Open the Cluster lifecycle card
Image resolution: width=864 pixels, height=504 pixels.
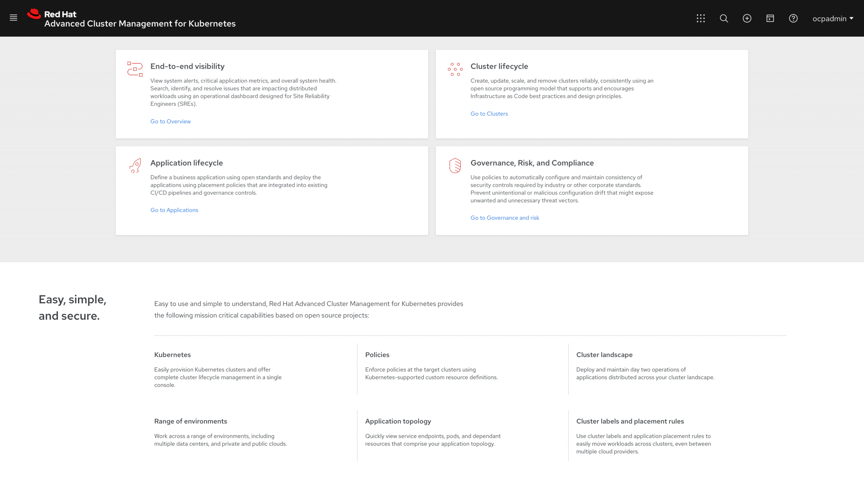[499, 66]
